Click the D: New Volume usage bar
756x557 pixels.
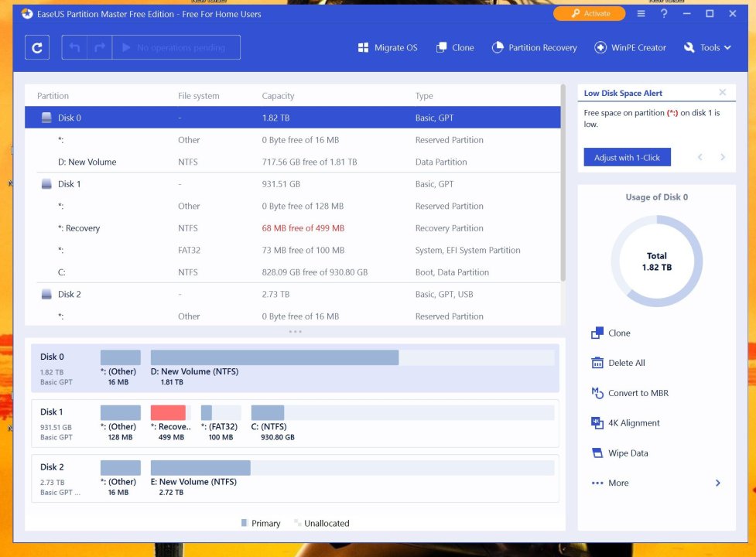tap(352, 357)
